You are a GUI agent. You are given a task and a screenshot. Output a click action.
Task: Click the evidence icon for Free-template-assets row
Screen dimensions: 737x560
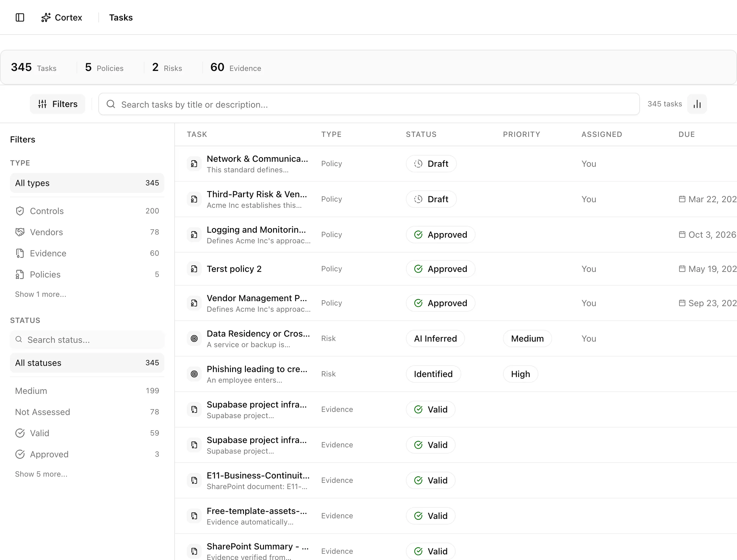click(194, 516)
